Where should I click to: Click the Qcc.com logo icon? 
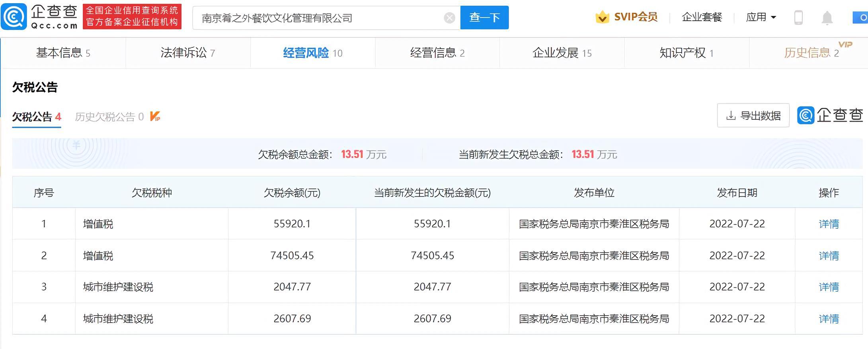[14, 17]
